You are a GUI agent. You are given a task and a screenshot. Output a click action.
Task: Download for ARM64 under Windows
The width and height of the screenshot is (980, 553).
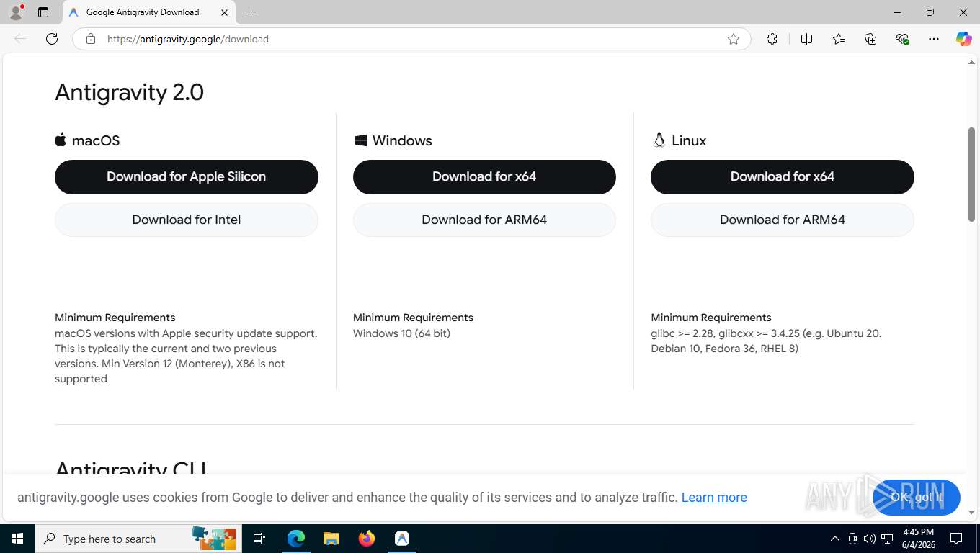[x=484, y=220]
